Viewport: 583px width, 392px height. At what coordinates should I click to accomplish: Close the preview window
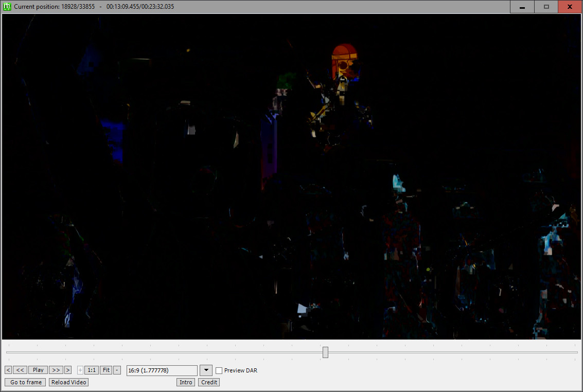(x=570, y=7)
